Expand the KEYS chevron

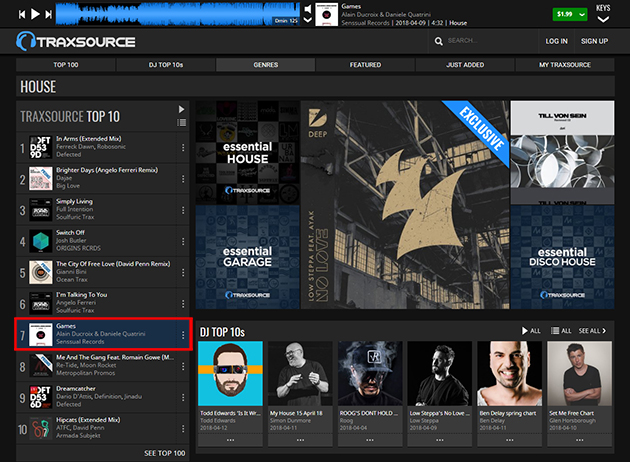click(x=603, y=19)
